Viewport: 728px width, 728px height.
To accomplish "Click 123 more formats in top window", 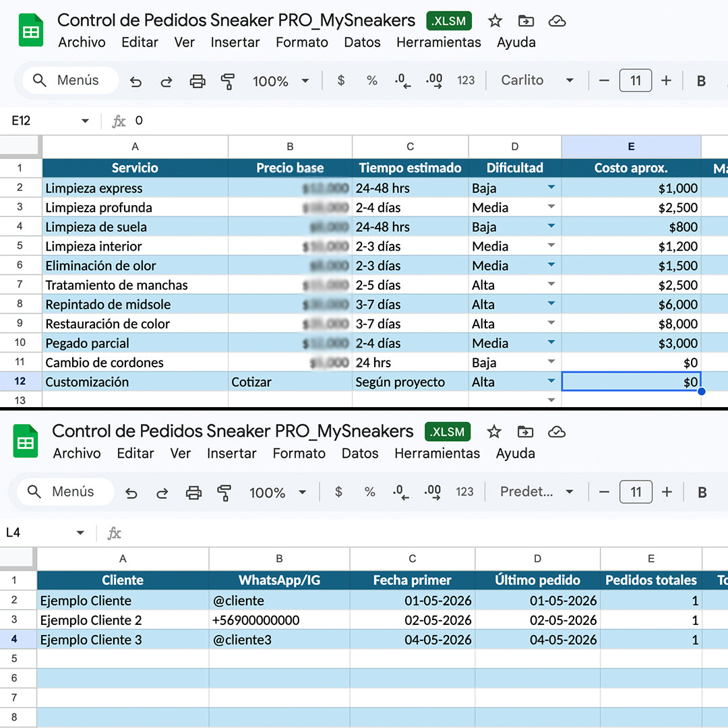I will coord(466,81).
